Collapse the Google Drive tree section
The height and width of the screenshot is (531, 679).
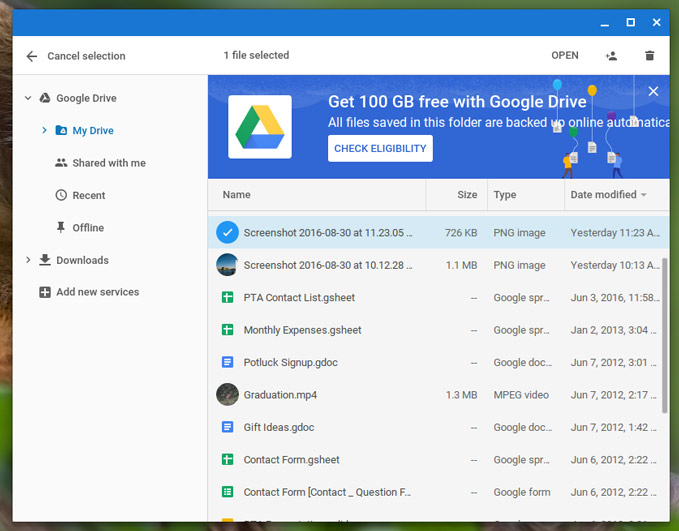pyautogui.click(x=28, y=98)
